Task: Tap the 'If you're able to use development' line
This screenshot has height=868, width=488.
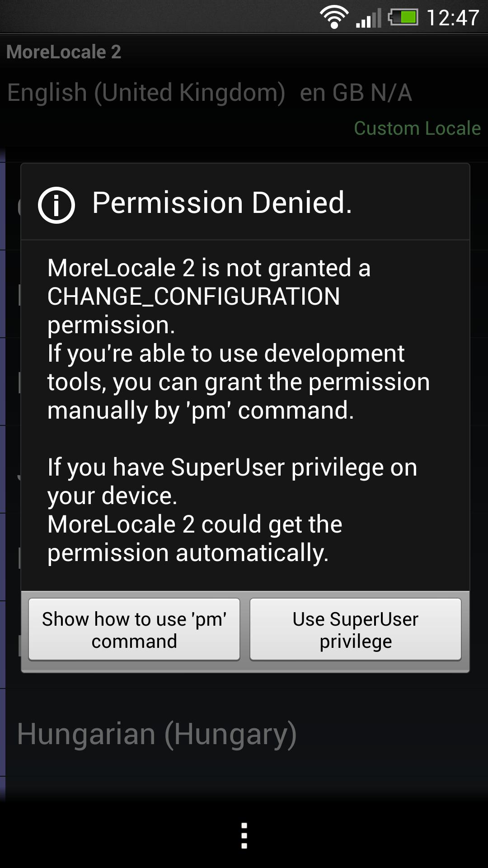Action: (x=226, y=354)
